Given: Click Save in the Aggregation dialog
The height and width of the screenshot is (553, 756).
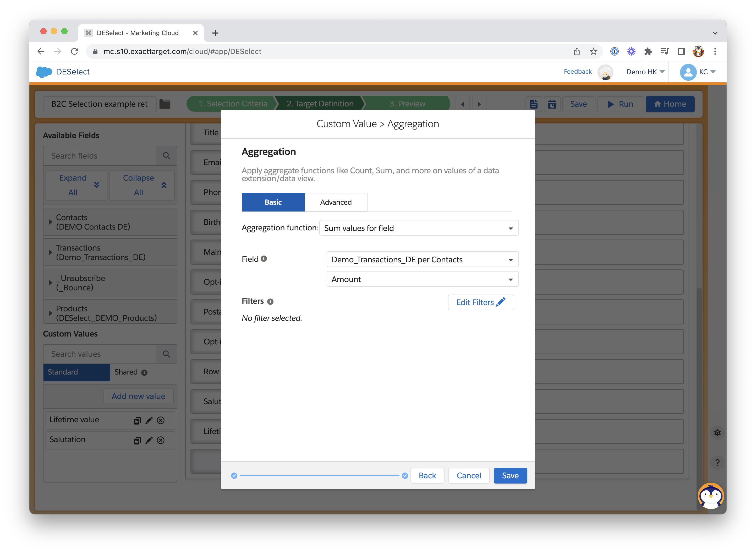Looking at the screenshot, I should tap(510, 475).
